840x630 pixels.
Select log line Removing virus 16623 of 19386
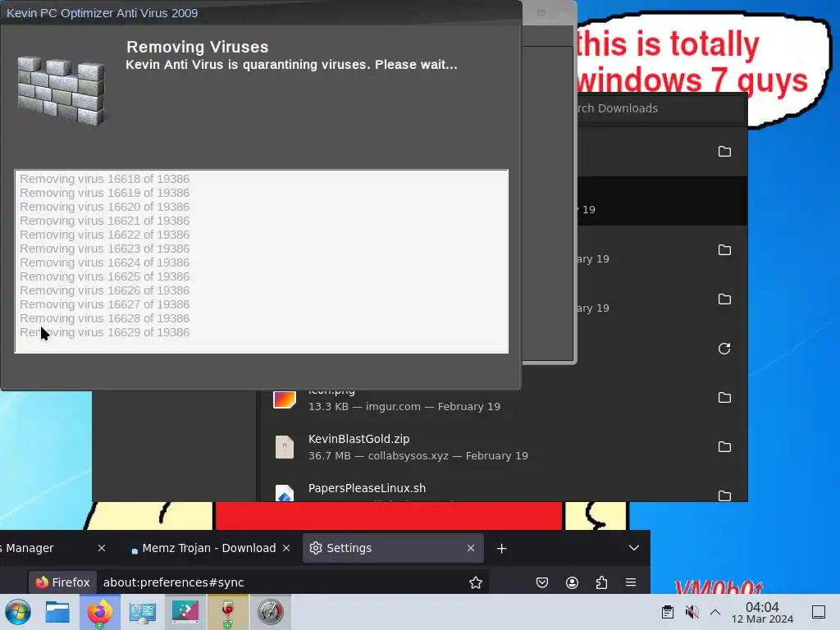[x=104, y=249]
